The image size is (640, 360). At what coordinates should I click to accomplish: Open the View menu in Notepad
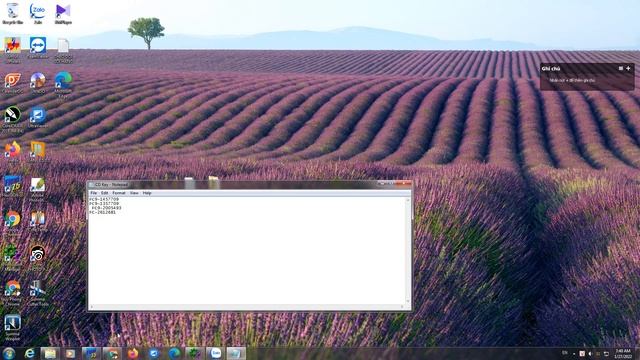coord(134,193)
